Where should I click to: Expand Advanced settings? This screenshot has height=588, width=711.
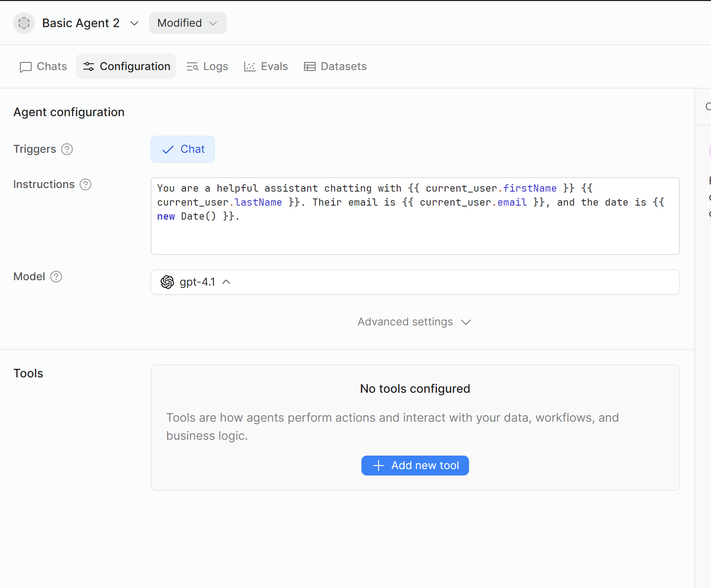point(414,322)
